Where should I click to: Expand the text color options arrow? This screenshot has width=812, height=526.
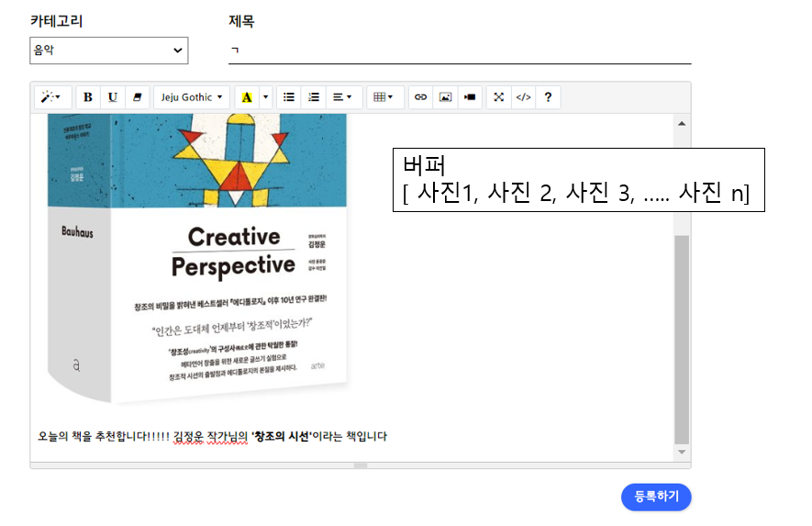266,97
